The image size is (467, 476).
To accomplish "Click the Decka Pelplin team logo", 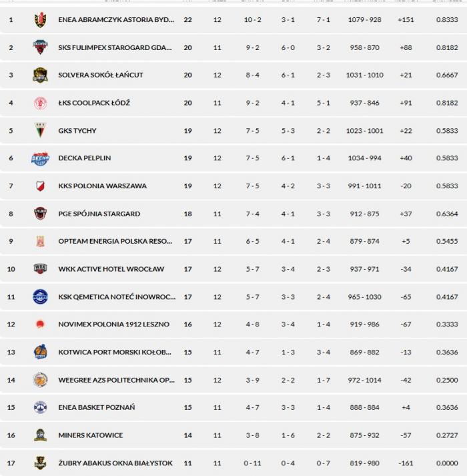I will click(40, 158).
